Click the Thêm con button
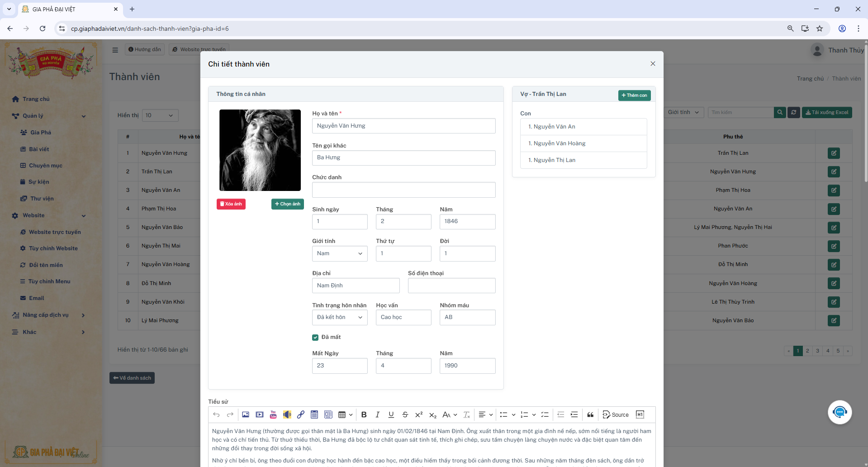The height and width of the screenshot is (467, 868). click(634, 95)
